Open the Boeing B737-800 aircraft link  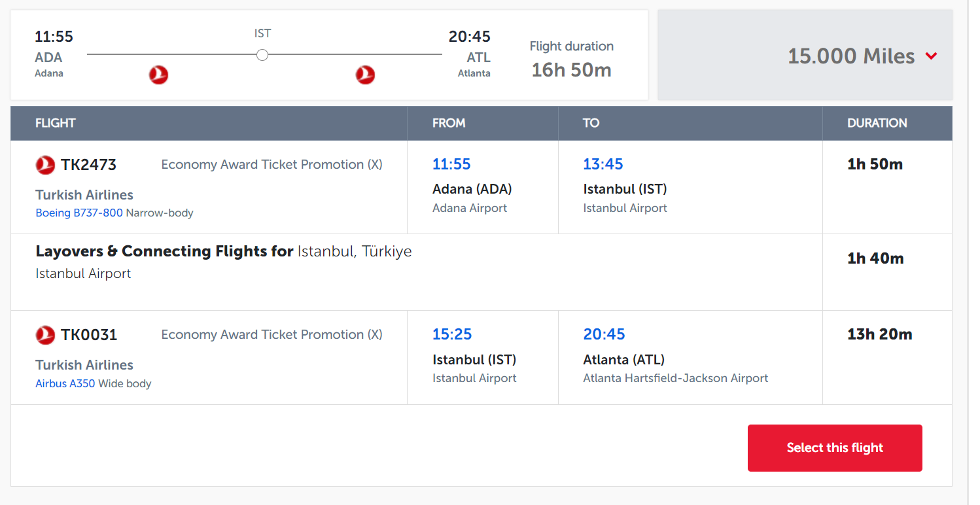79,213
